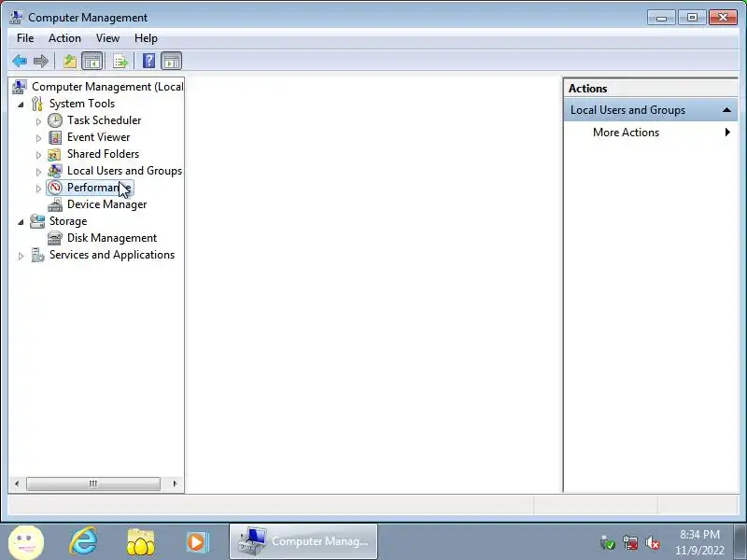
Task: Click the Actions pane header
Action: (650, 89)
